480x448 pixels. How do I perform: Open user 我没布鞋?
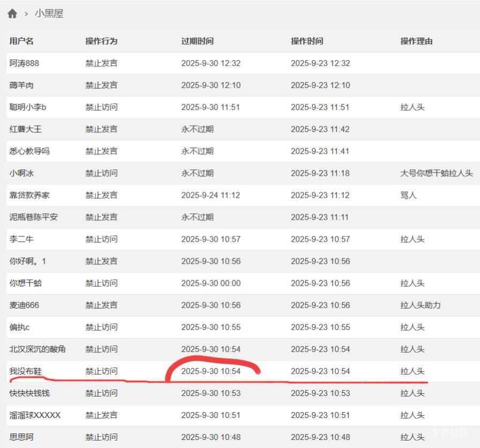tap(25, 371)
